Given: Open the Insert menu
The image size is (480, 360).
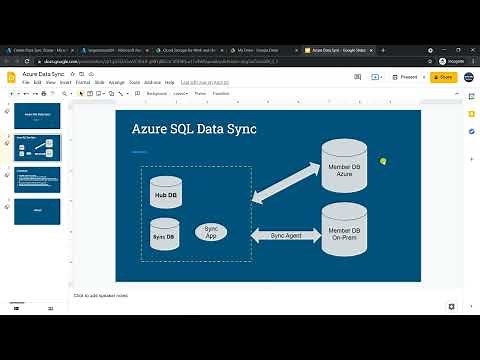Looking at the screenshot, I should (x=66, y=82).
